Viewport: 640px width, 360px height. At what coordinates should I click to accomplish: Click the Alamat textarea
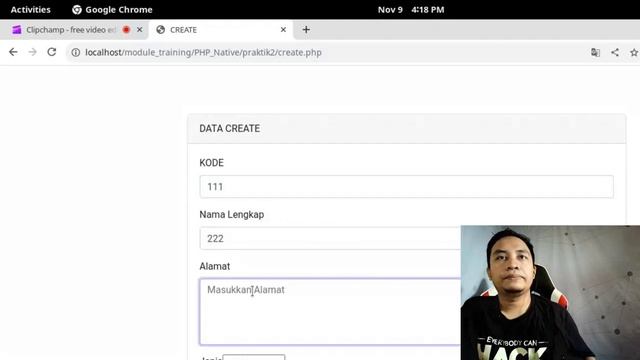click(330, 312)
